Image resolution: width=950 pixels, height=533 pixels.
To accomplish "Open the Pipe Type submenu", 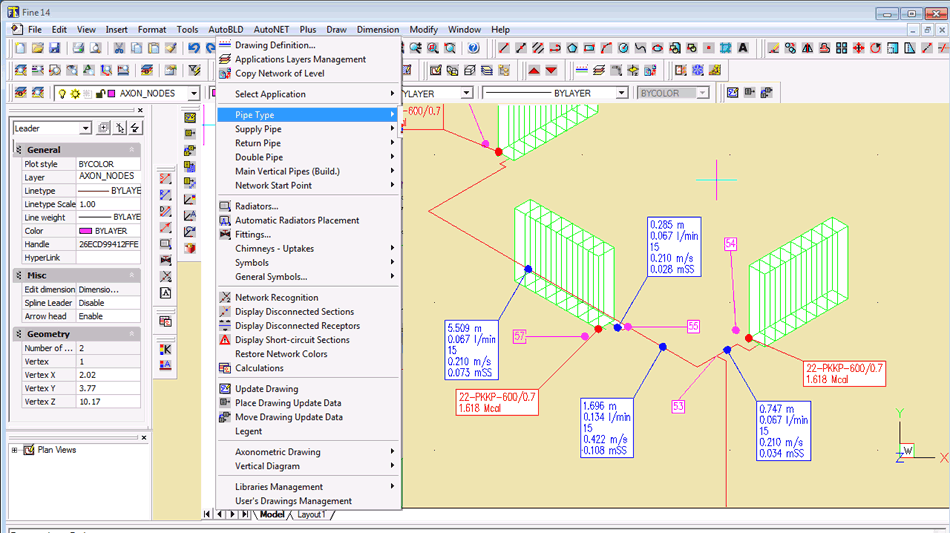I will pyautogui.click(x=309, y=114).
